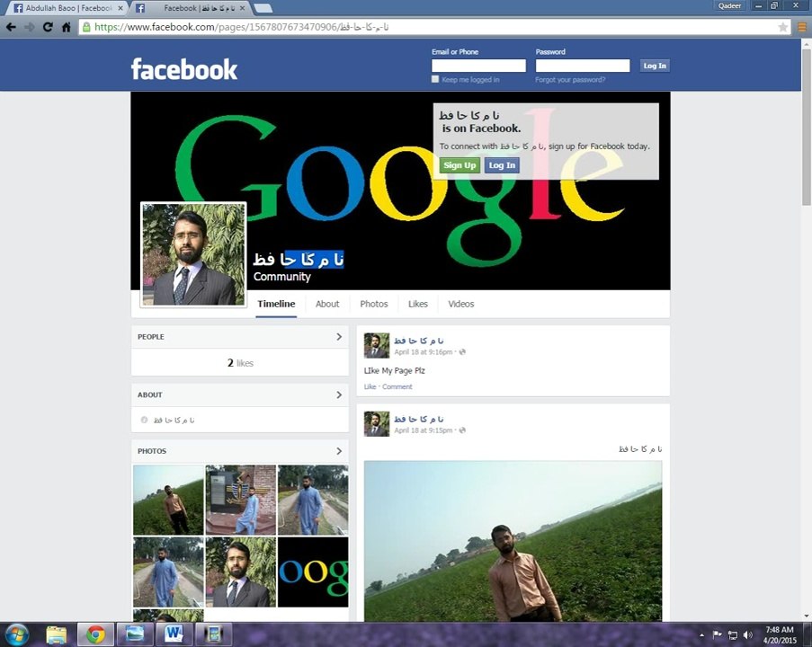Click the Chrome taskbar icon
The width and height of the screenshot is (812, 647).
pos(96,634)
